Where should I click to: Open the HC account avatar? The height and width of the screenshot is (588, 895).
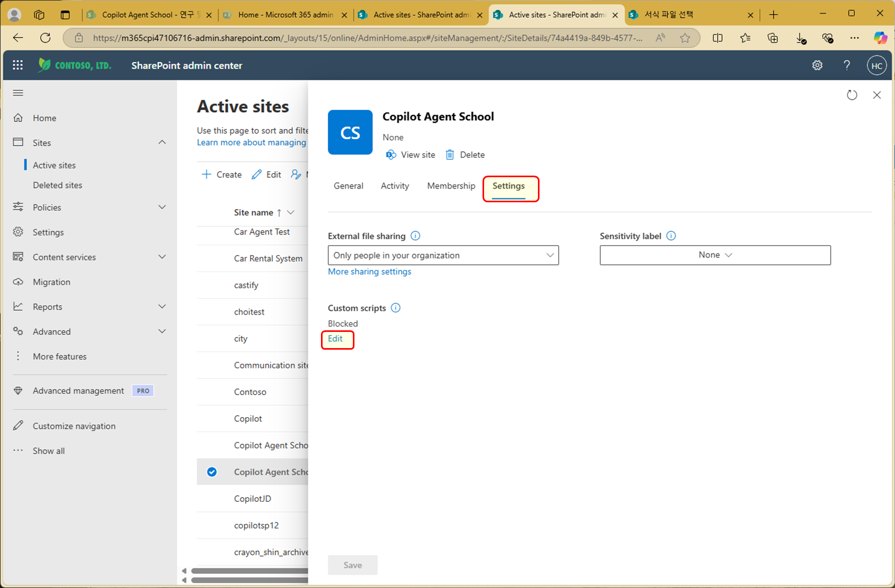pos(877,66)
